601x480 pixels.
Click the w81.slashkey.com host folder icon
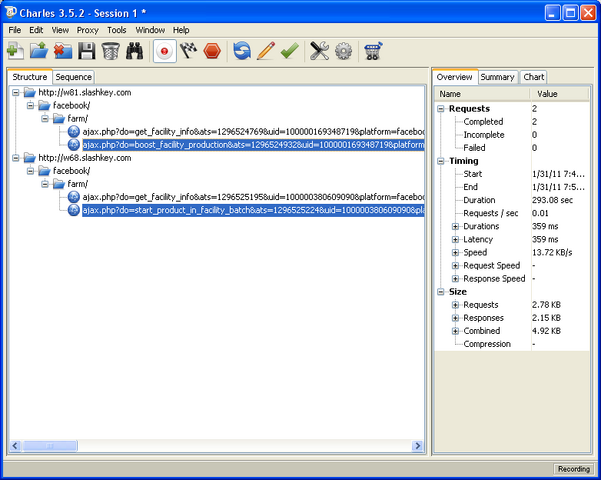(30, 92)
